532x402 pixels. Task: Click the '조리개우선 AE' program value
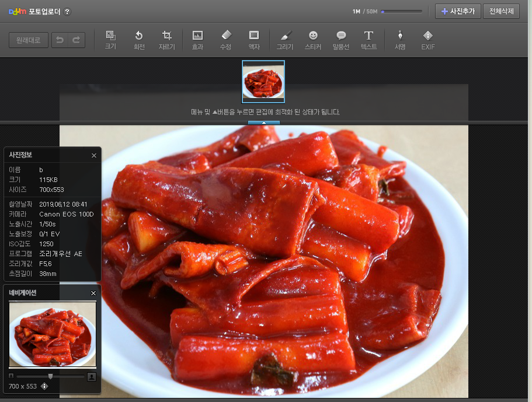tap(61, 254)
